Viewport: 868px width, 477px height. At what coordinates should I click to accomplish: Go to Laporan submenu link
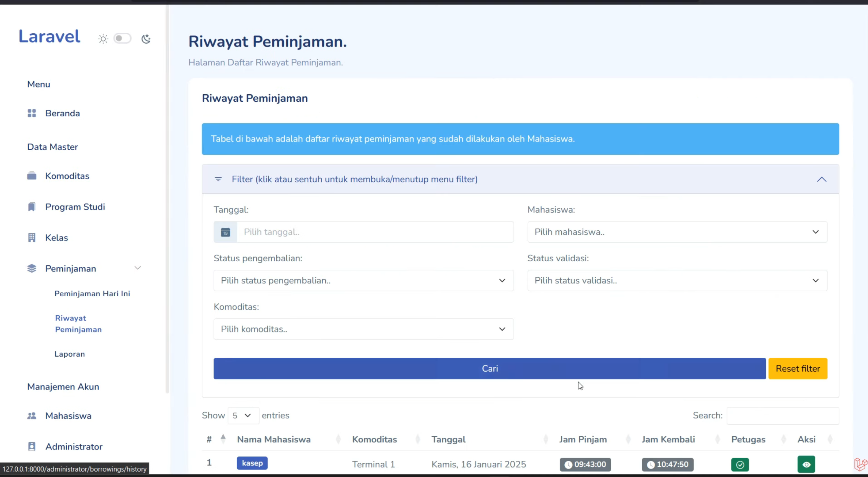coord(70,354)
